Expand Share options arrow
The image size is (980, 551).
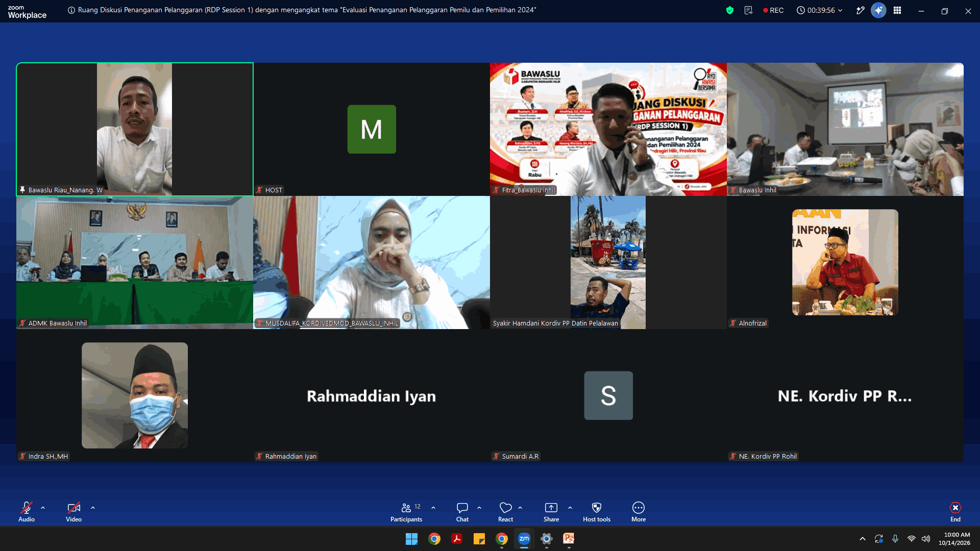570,508
